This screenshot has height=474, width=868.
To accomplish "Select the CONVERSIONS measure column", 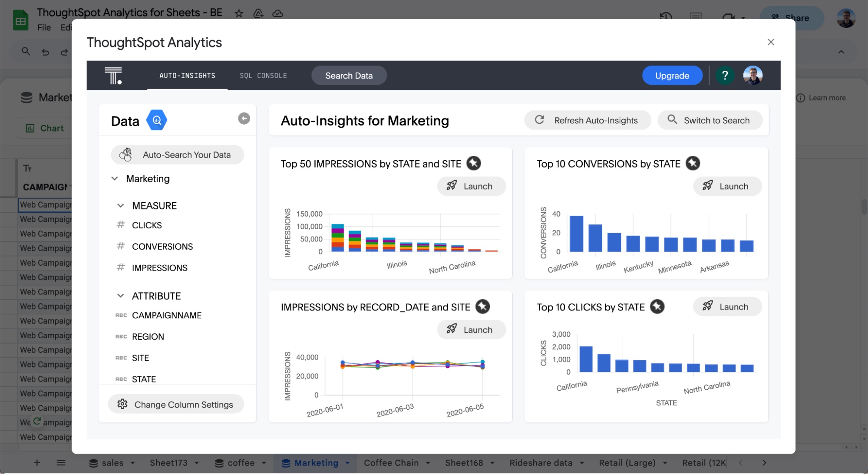I will (162, 247).
